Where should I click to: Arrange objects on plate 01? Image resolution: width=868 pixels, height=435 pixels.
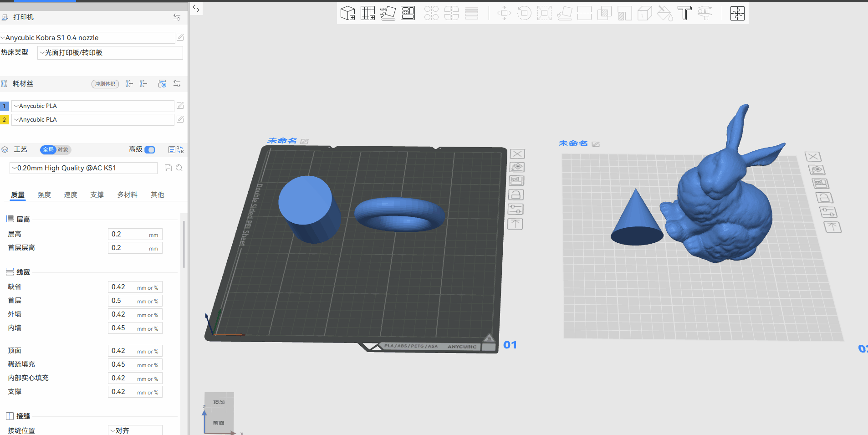pyautogui.click(x=516, y=181)
